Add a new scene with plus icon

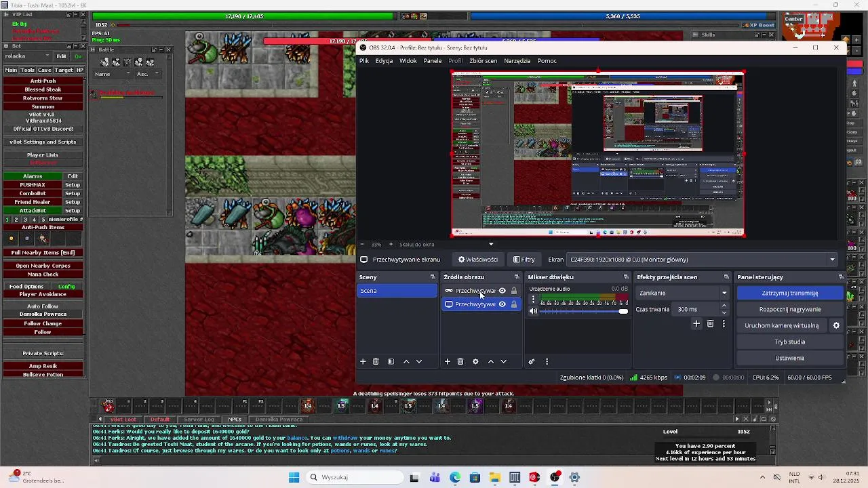point(363,362)
